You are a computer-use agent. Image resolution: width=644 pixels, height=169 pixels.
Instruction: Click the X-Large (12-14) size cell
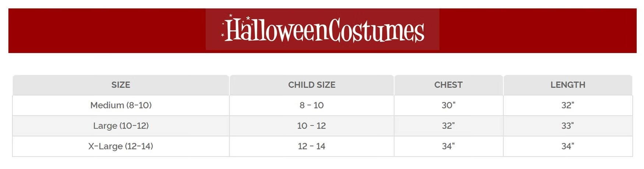pos(121,146)
